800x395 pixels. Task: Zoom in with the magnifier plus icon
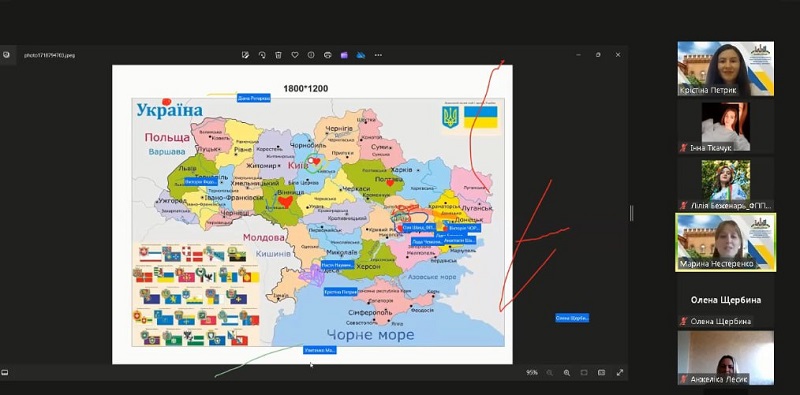567,373
